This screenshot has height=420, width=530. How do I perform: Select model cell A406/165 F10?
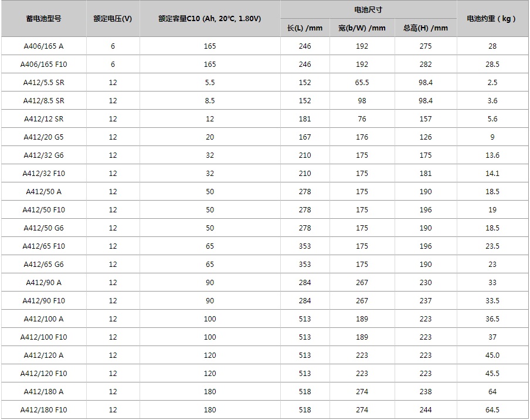tap(43, 65)
